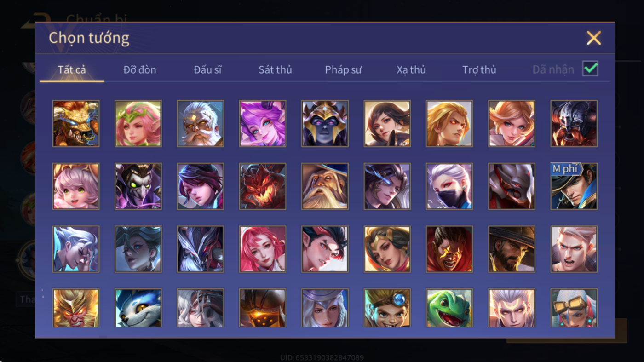Open the 'Trợ thủ' tab

pyautogui.click(x=479, y=70)
